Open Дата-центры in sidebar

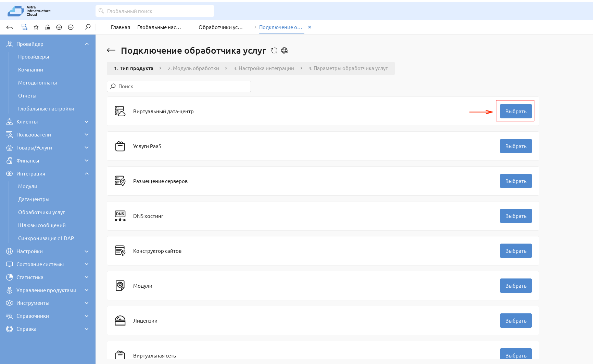click(x=34, y=199)
